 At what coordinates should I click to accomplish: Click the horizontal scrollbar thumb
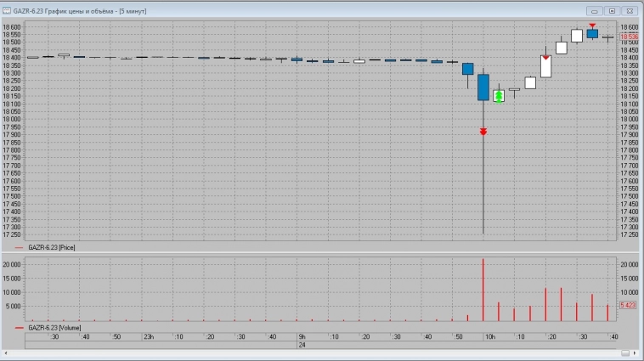coord(625,353)
